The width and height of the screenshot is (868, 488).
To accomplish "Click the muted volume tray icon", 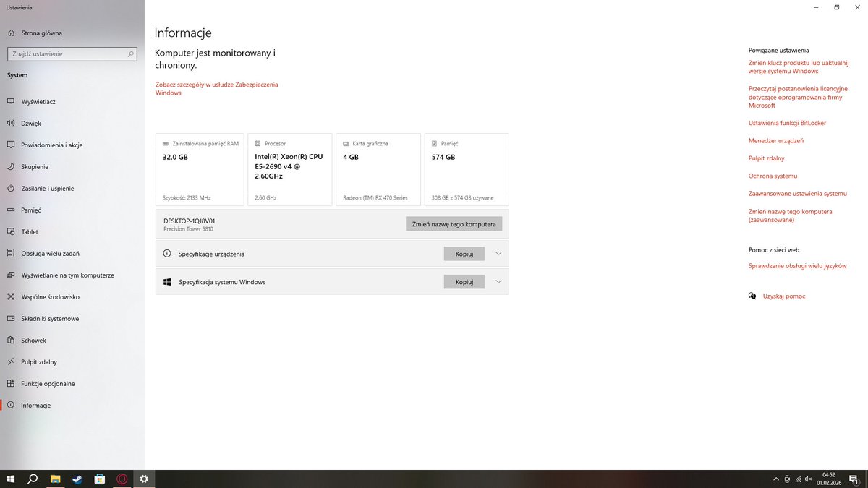I will tap(807, 479).
